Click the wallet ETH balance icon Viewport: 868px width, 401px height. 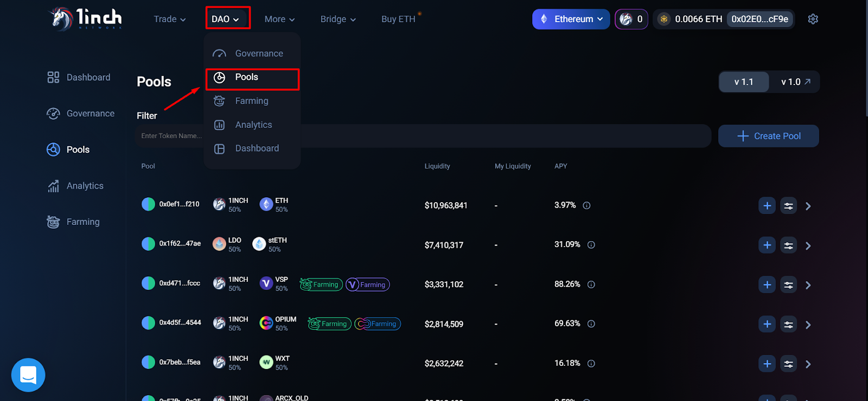click(663, 19)
